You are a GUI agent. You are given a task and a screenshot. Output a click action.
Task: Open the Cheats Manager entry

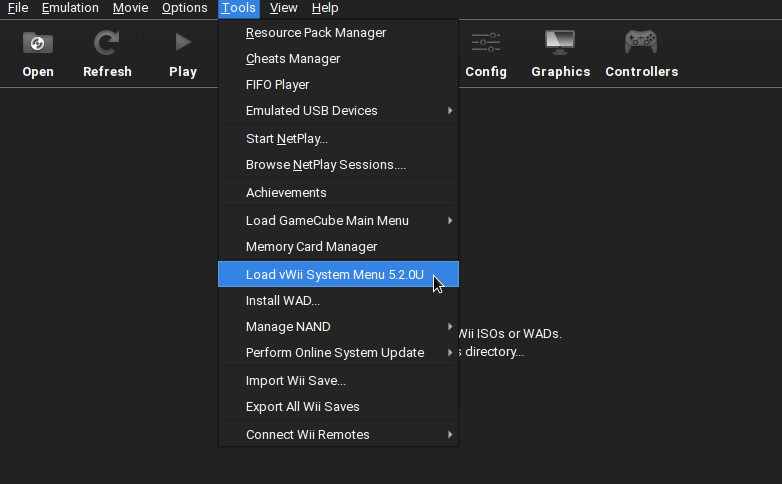click(292, 59)
